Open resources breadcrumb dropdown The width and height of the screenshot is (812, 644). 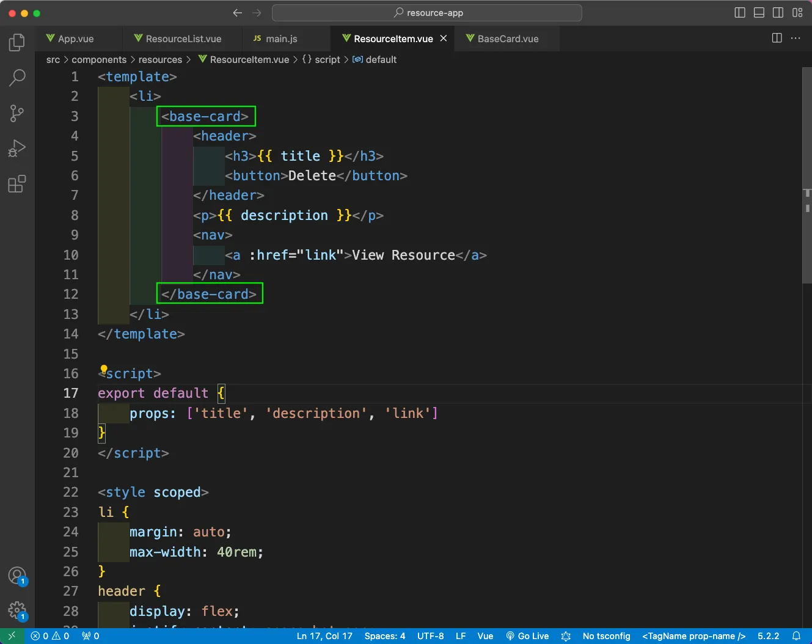click(160, 59)
